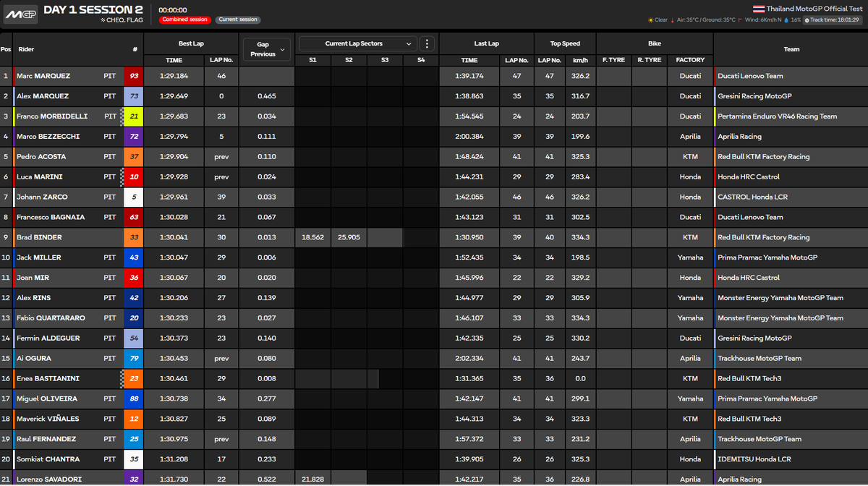Click the thermometer icon before Air temperature
868x486 pixels.
point(672,20)
